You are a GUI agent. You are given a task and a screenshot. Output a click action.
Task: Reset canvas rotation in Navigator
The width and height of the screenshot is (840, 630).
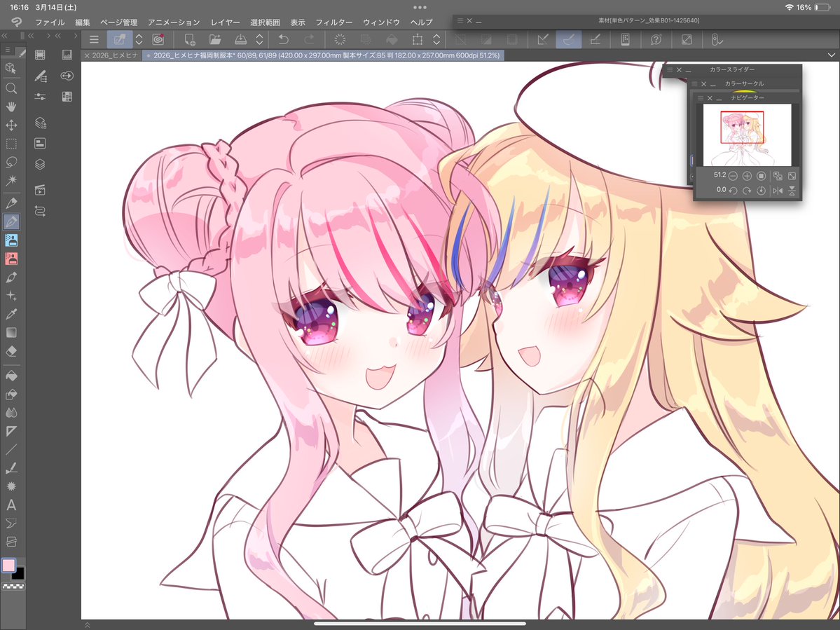(x=761, y=190)
